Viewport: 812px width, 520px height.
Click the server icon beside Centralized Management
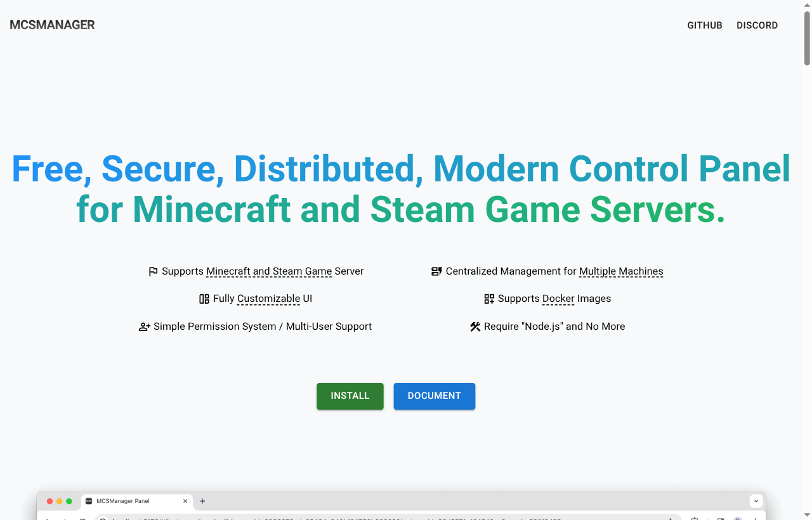pos(436,271)
